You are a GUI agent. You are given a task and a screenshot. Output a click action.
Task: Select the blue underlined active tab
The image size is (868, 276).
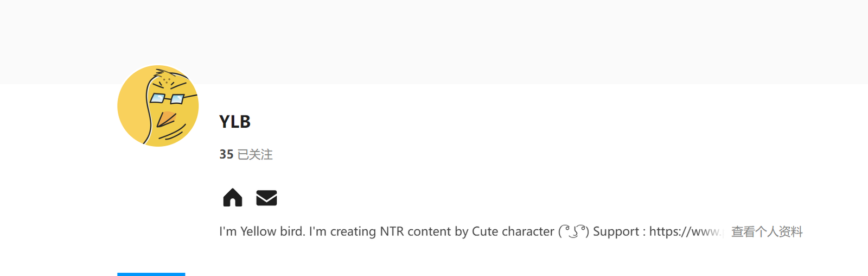151,274
